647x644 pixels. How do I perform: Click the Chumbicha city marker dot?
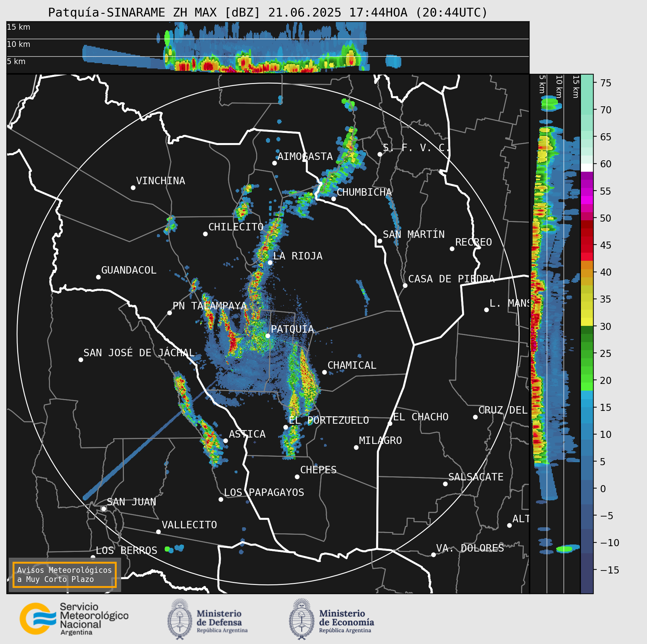[x=333, y=199]
